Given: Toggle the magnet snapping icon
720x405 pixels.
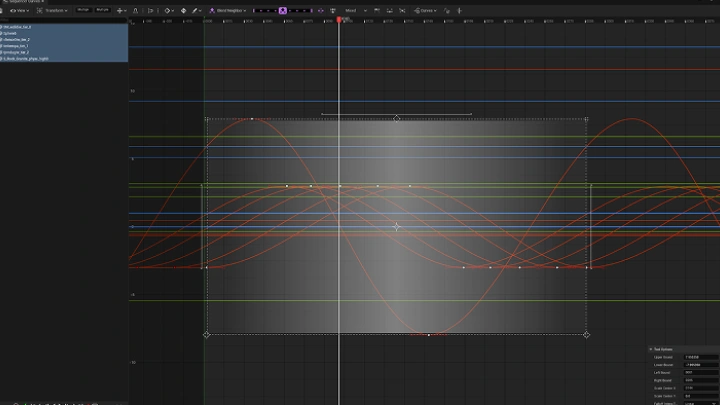Looking at the screenshot, I should [135, 11].
